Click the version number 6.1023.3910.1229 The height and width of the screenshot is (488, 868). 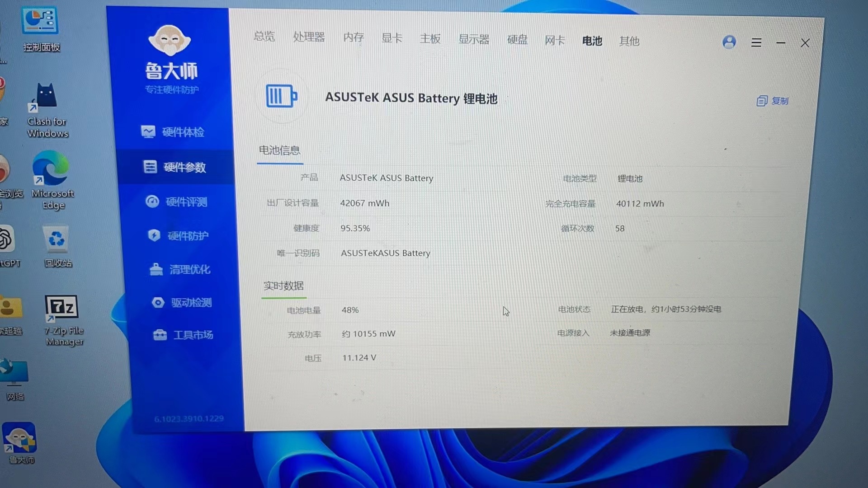pos(189,419)
